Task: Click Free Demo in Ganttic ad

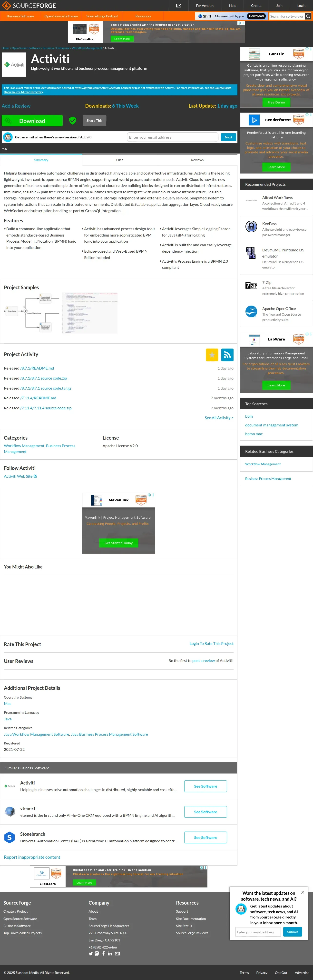Action: pyautogui.click(x=276, y=102)
